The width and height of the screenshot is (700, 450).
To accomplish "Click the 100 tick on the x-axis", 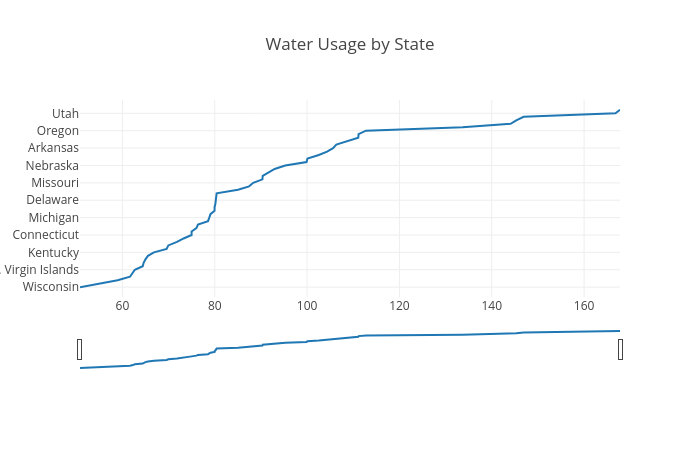I will [x=307, y=305].
